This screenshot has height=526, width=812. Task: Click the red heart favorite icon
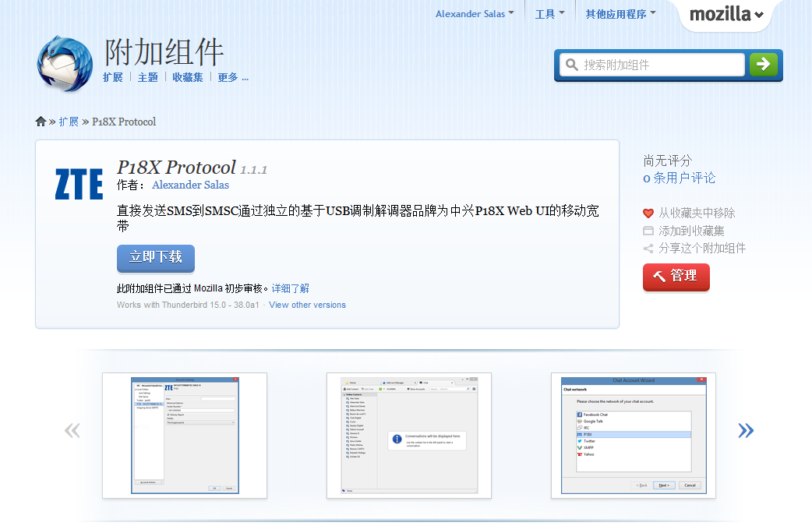(648, 213)
